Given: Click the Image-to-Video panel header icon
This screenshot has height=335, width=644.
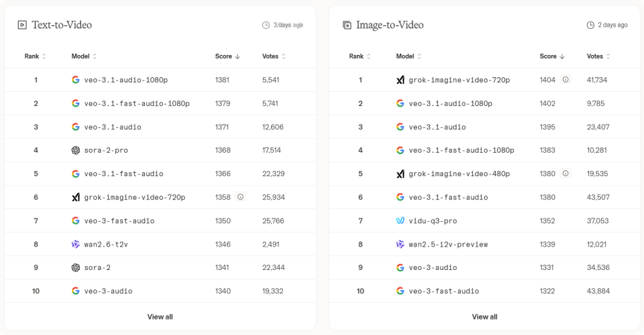Looking at the screenshot, I should click(347, 25).
